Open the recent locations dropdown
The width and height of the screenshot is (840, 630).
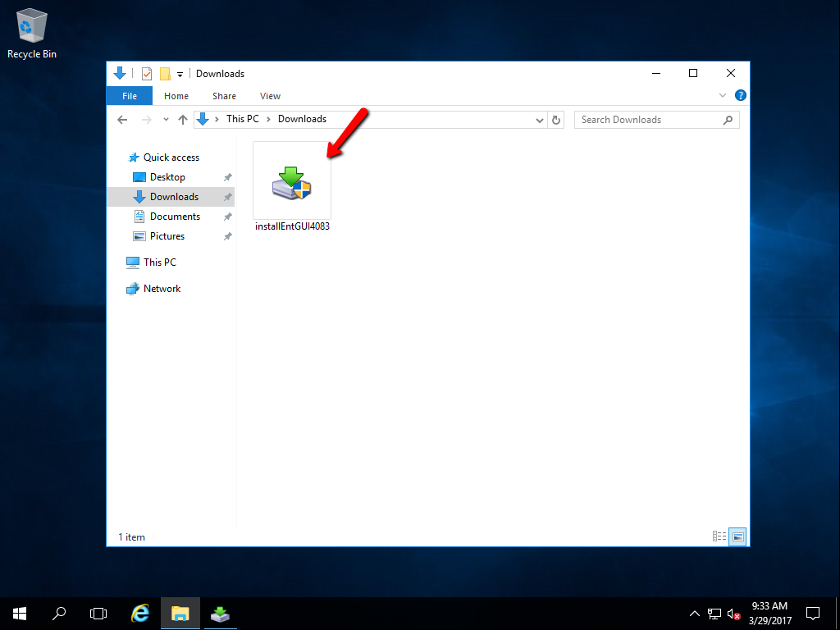tap(166, 120)
